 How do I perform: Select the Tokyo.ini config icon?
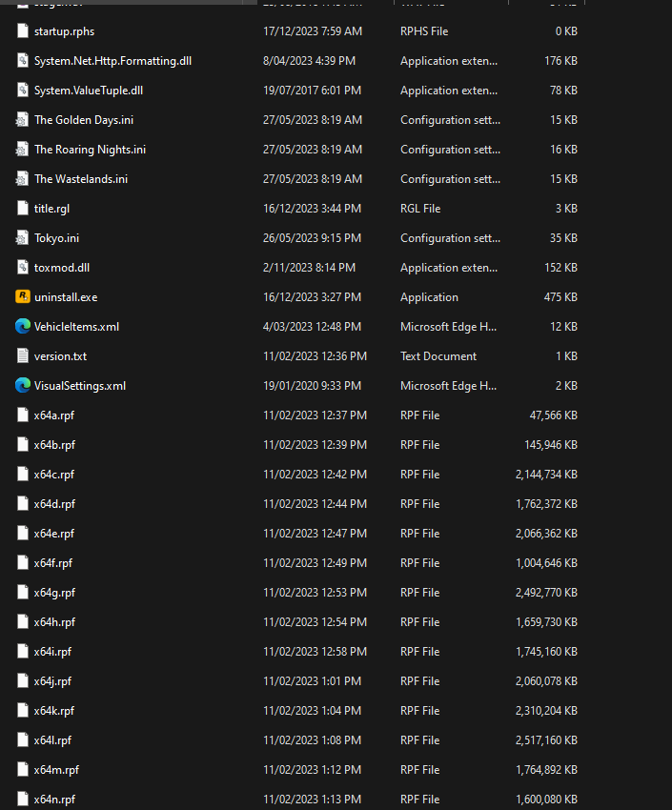[x=22, y=238]
